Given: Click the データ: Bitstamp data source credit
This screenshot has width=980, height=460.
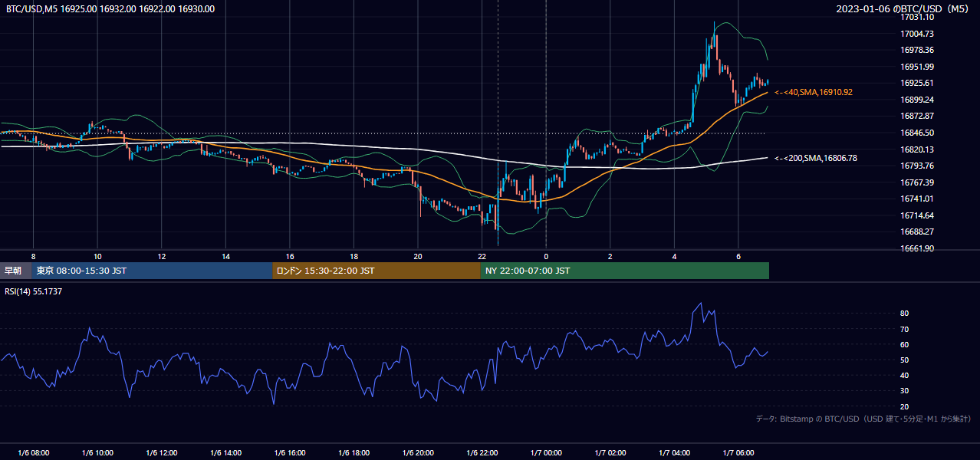Looking at the screenshot, I should pyautogui.click(x=863, y=419).
